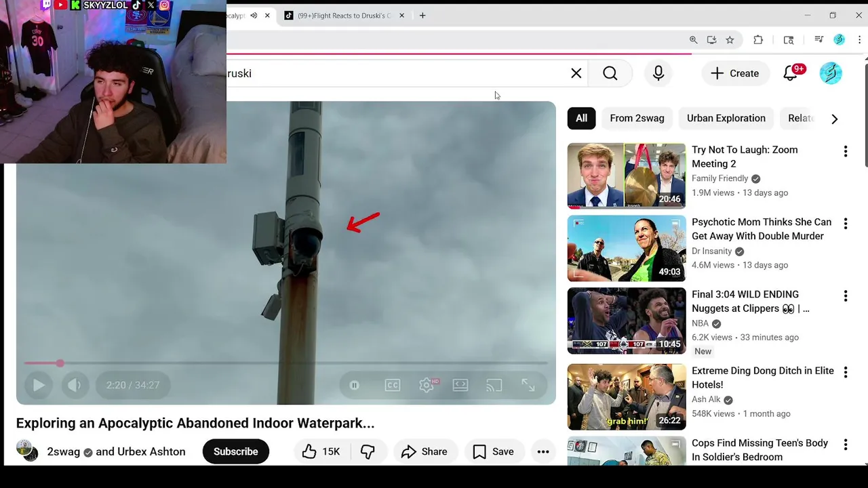Clear the YouTube search box text

tap(576, 73)
